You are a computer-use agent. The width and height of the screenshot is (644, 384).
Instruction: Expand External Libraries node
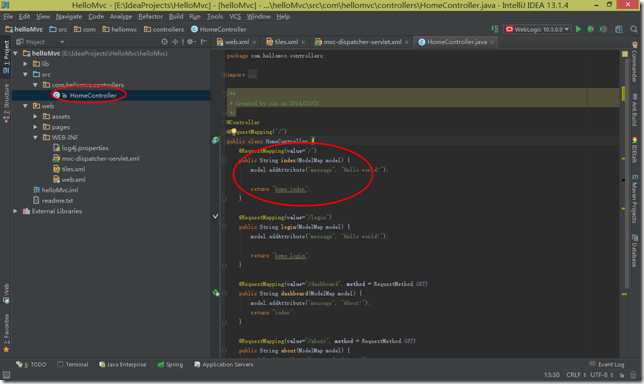click(16, 211)
